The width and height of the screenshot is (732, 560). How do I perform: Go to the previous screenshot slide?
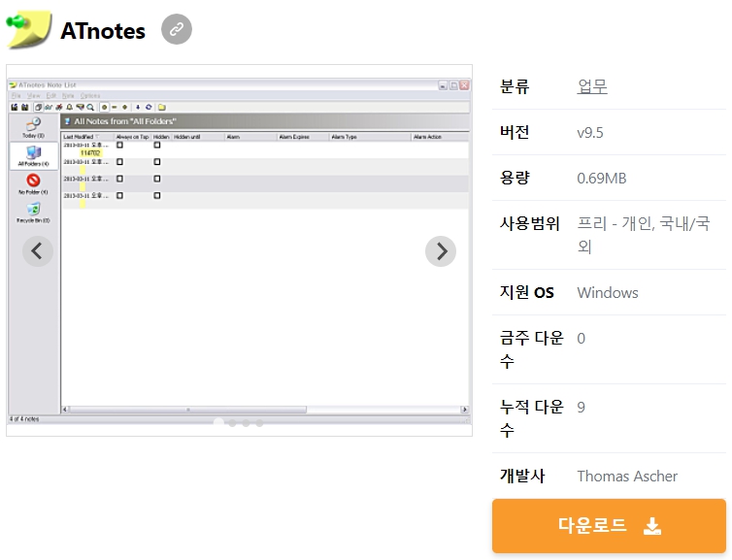click(x=37, y=251)
